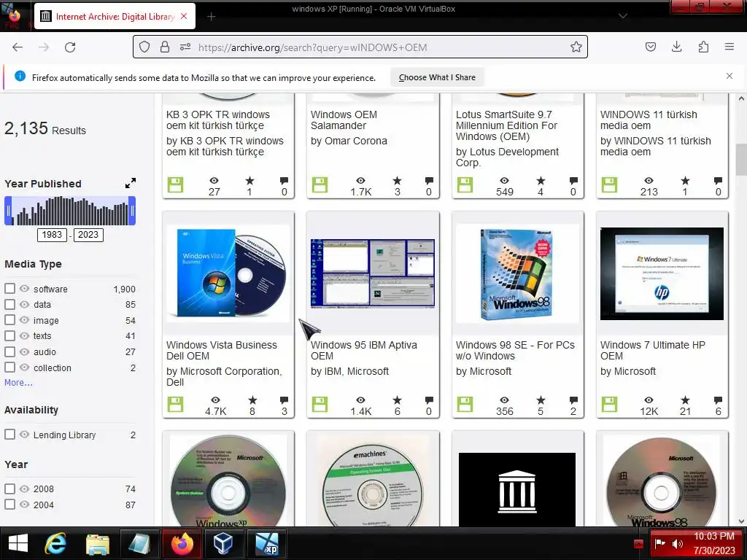Click favorites star on Windows 7 Ultimate HP card

click(x=685, y=400)
